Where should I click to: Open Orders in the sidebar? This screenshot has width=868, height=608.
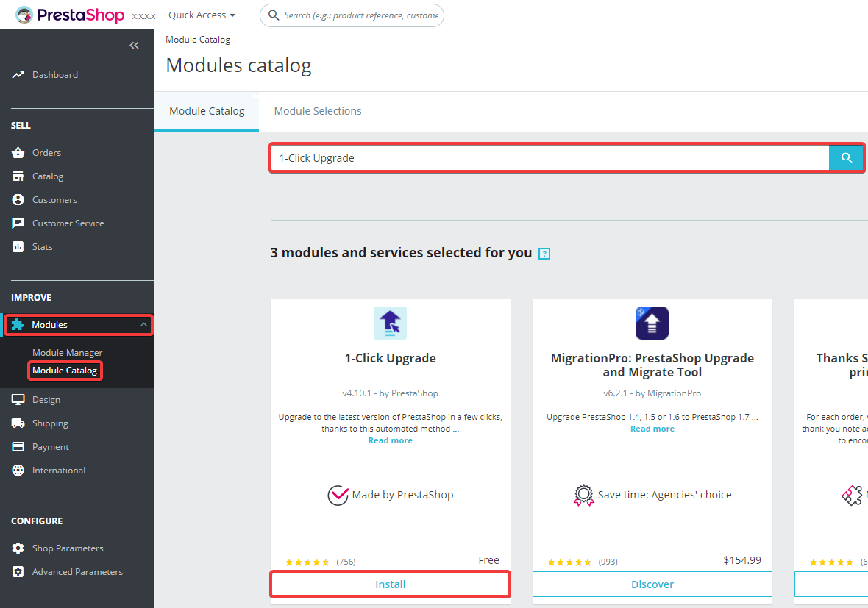46,153
